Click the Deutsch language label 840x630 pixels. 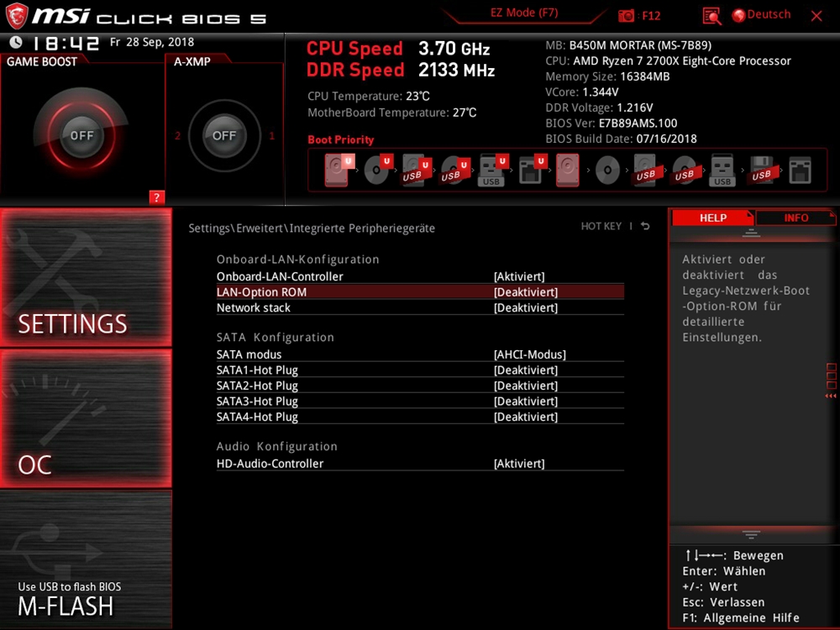[x=769, y=14]
